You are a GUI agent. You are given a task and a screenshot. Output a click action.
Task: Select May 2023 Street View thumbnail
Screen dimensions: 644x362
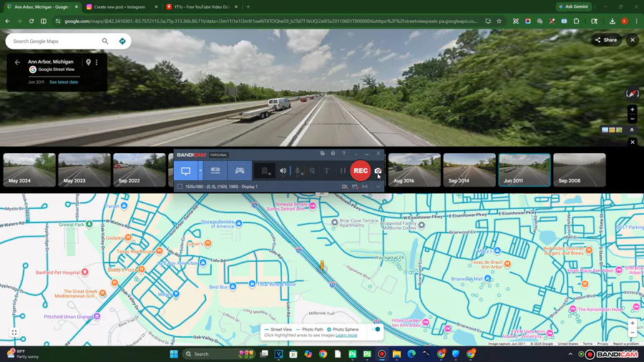click(x=84, y=170)
